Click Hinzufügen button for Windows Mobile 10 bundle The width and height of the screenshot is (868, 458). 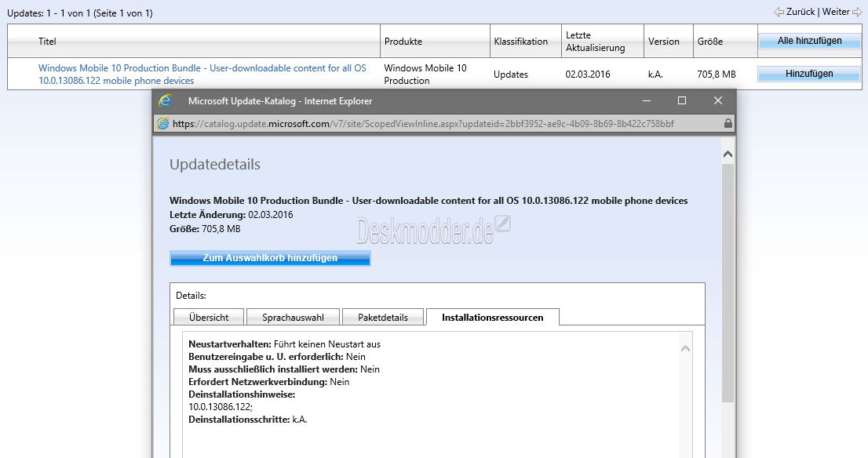pos(809,74)
